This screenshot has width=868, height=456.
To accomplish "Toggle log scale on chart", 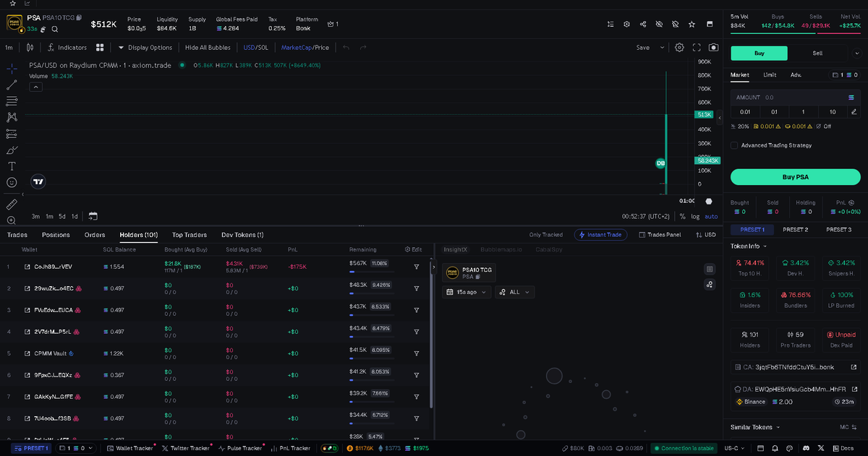I will click(695, 216).
